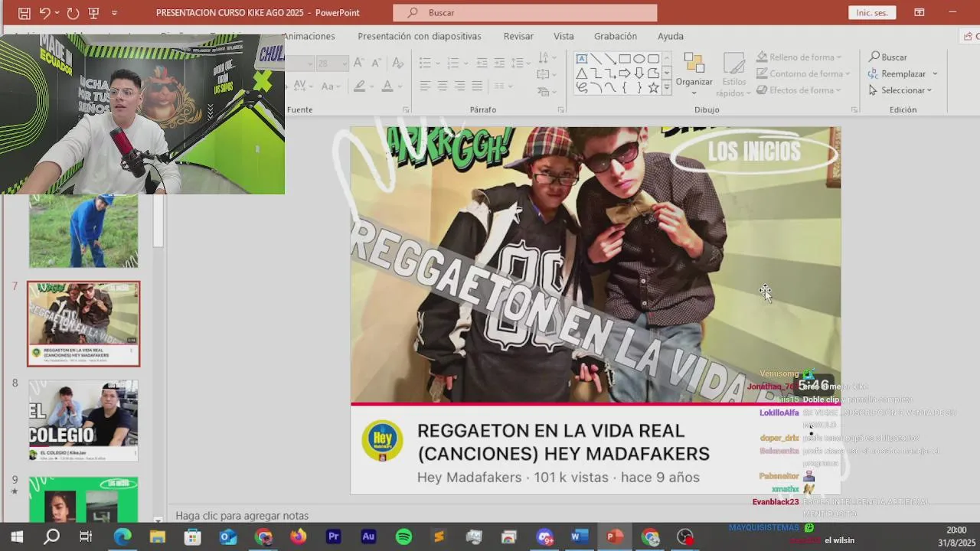The height and width of the screenshot is (551, 980).
Task: Click Buscar in the Edición group
Action: [888, 57]
